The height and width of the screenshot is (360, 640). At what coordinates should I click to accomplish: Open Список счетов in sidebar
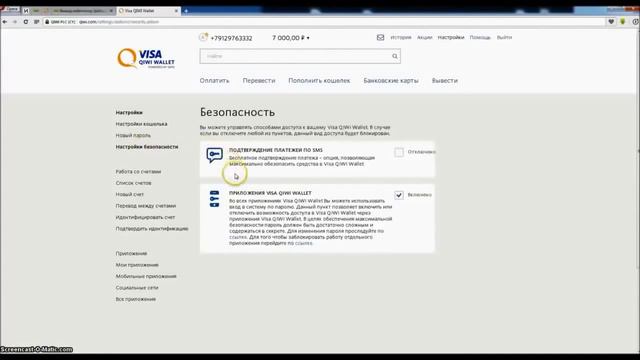133,183
